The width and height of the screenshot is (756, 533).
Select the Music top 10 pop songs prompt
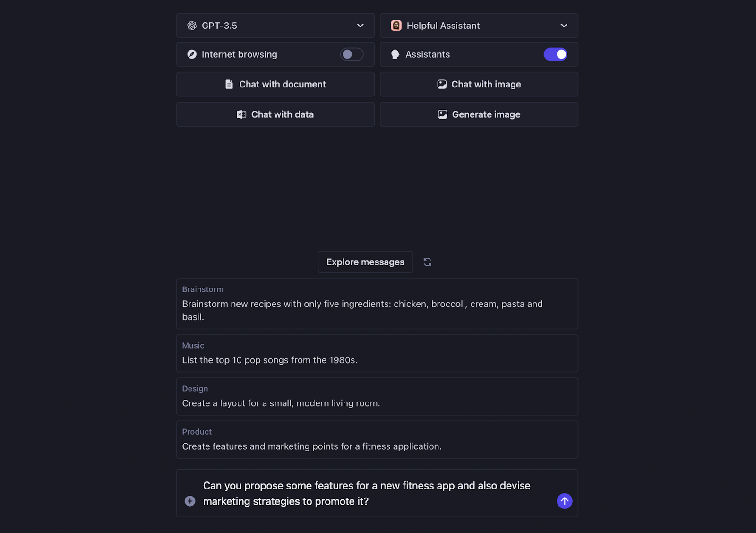pos(377,353)
